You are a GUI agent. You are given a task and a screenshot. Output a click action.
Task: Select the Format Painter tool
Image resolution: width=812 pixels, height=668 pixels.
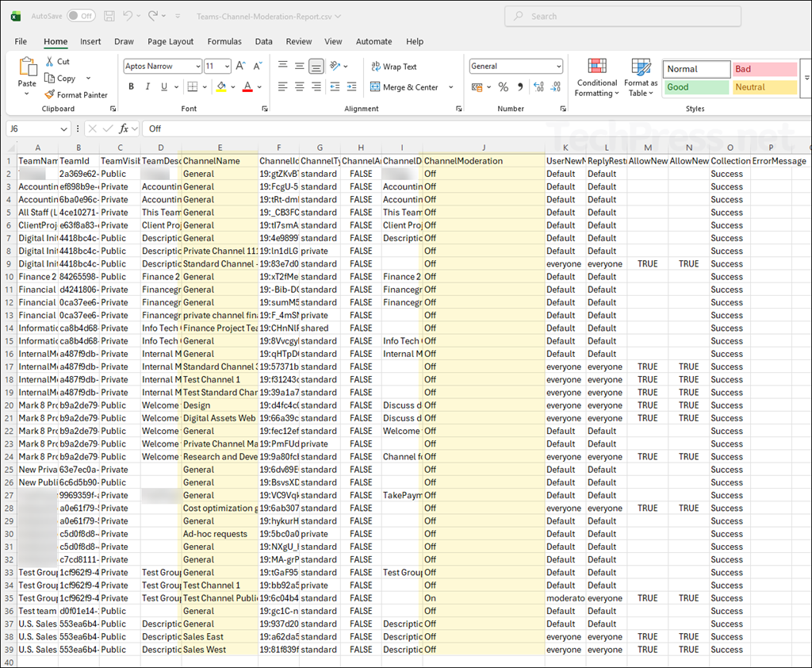[76, 95]
